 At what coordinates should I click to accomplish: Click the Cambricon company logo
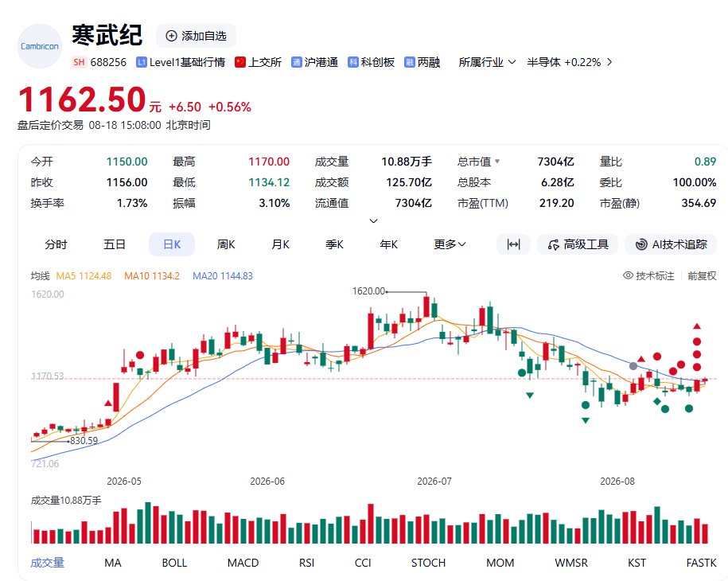[x=40, y=46]
